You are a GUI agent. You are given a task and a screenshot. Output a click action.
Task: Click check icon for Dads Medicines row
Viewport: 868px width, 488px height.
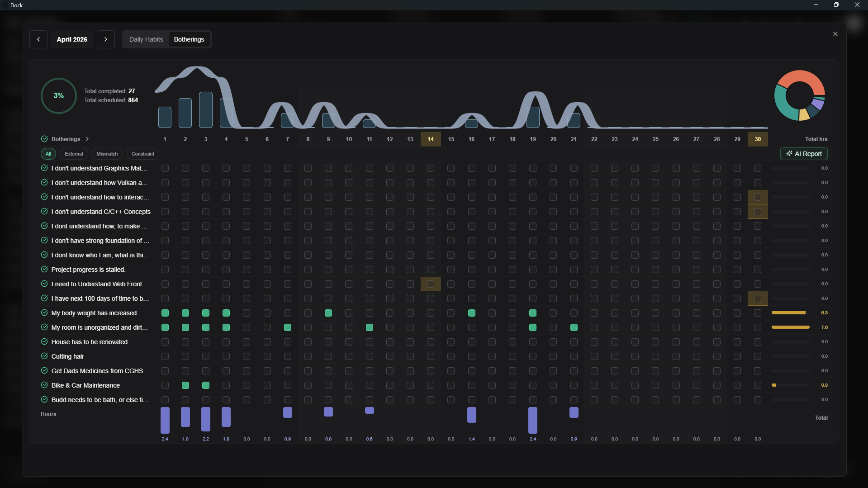point(44,370)
